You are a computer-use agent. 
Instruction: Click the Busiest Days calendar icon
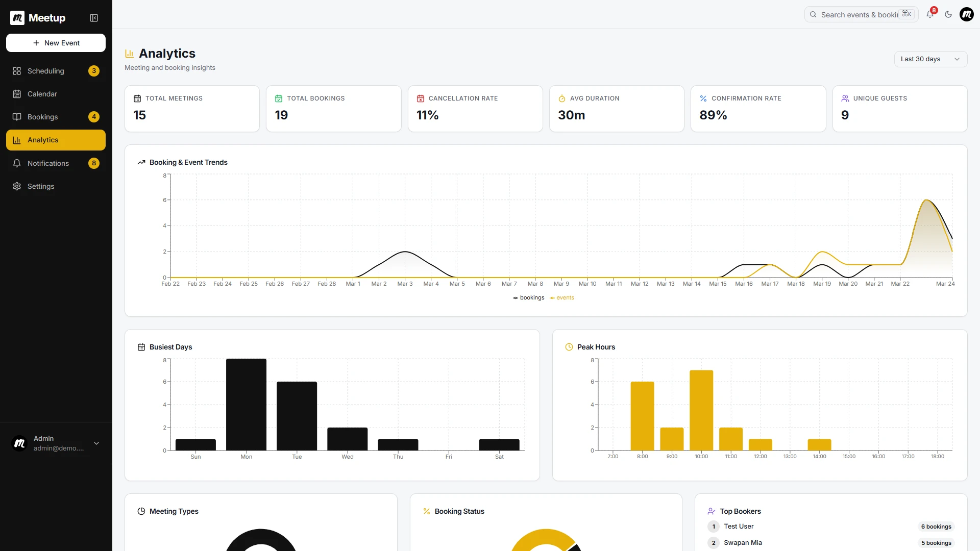[141, 347]
